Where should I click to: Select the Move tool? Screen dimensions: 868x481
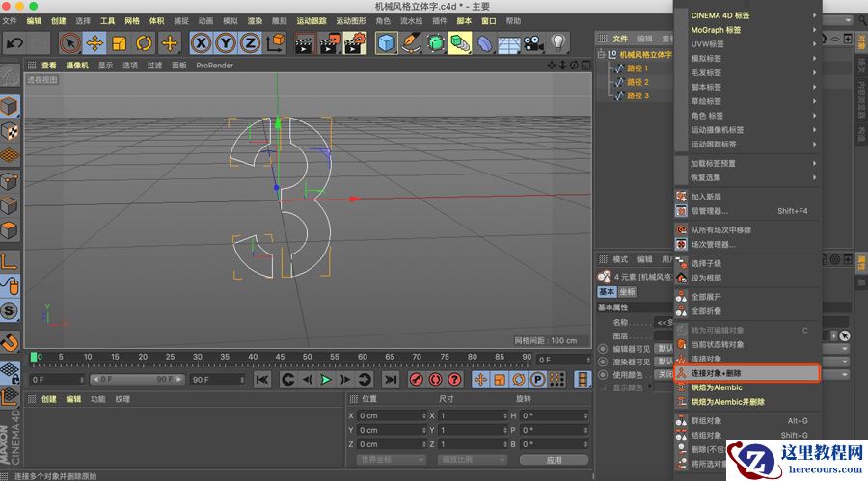95,42
